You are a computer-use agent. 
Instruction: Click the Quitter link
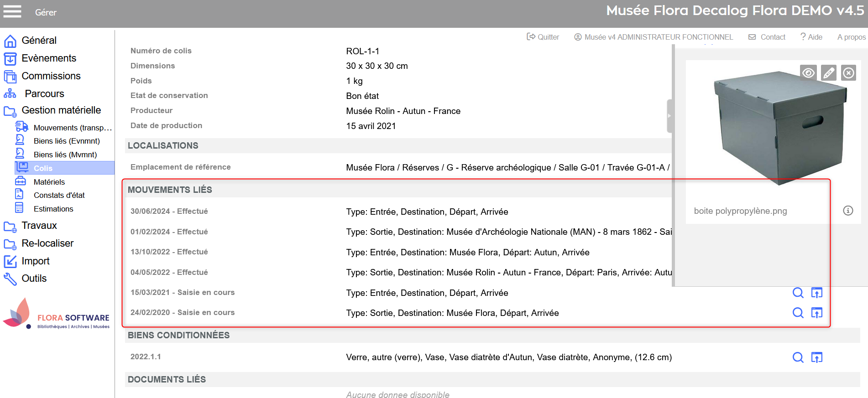click(x=543, y=37)
